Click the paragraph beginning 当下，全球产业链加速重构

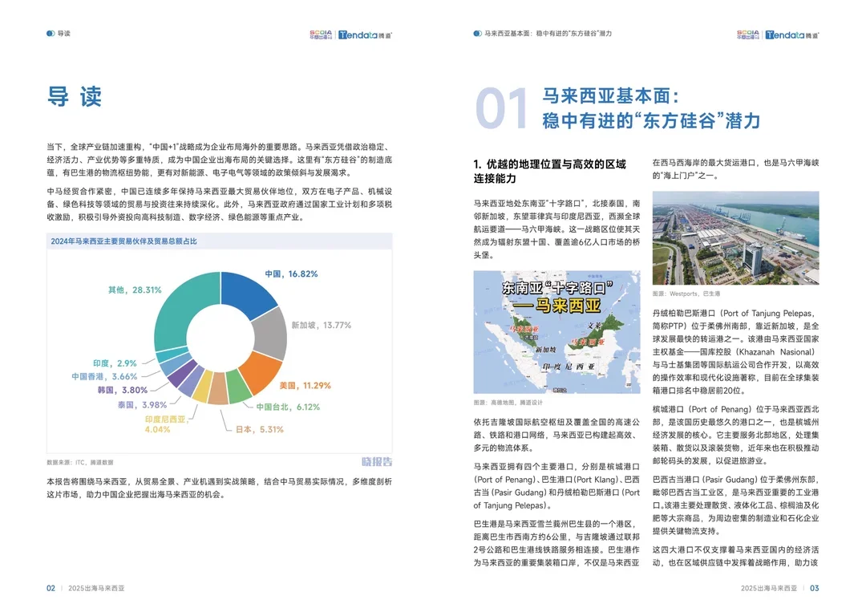pyautogui.click(x=219, y=160)
